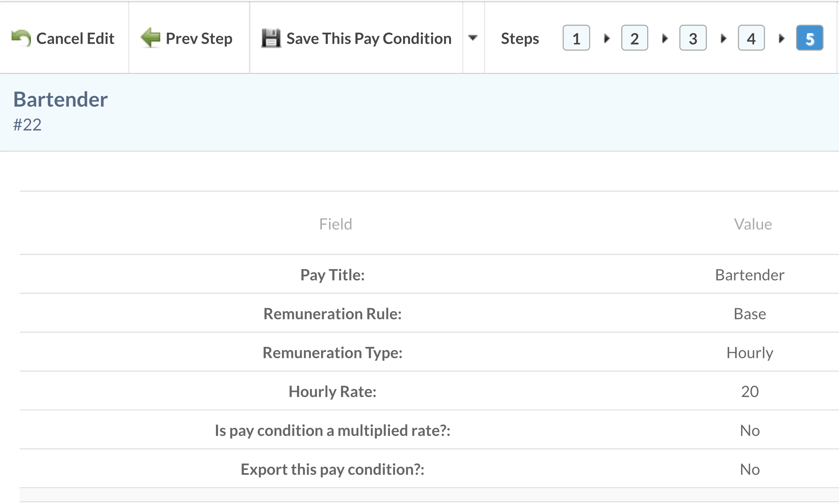Click Save This Pay Condition text
The width and height of the screenshot is (839, 504).
[369, 39]
